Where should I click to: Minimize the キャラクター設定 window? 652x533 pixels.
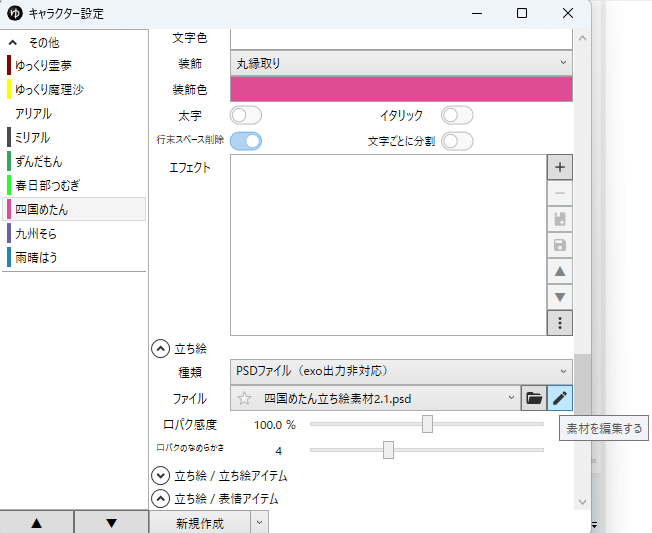point(477,13)
